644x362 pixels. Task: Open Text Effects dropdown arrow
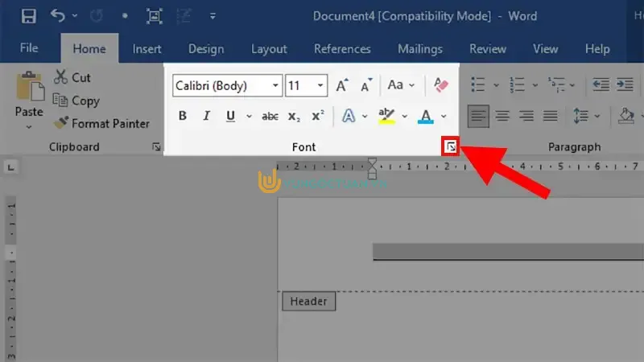coord(365,117)
